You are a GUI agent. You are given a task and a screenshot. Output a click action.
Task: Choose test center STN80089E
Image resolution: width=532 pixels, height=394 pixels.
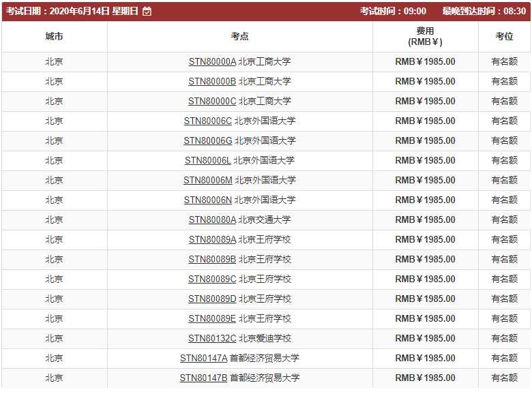212,319
